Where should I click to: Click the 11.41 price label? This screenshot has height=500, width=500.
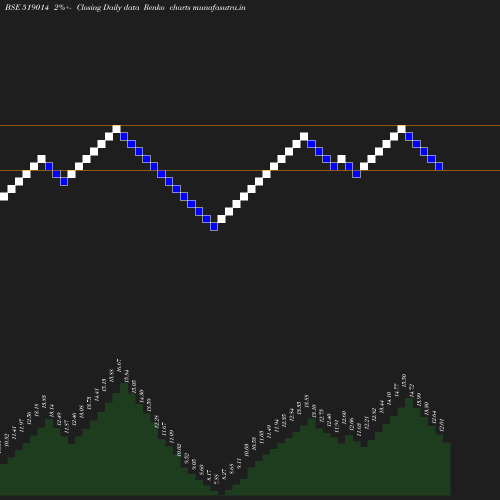click(x=14, y=433)
